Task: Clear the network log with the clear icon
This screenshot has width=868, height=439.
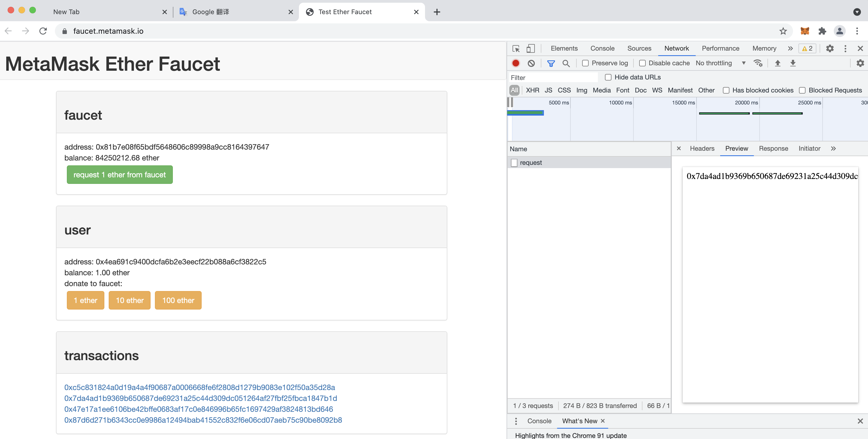Action: point(531,63)
